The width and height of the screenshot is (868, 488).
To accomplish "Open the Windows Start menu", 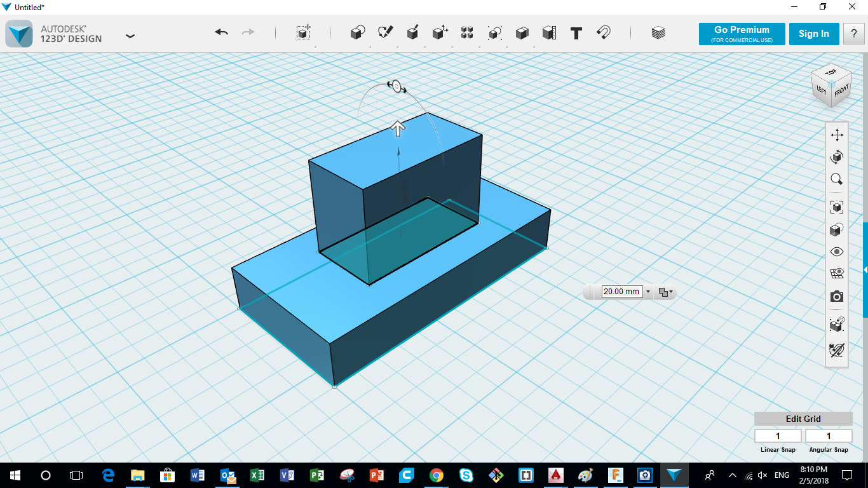I will click(15, 475).
